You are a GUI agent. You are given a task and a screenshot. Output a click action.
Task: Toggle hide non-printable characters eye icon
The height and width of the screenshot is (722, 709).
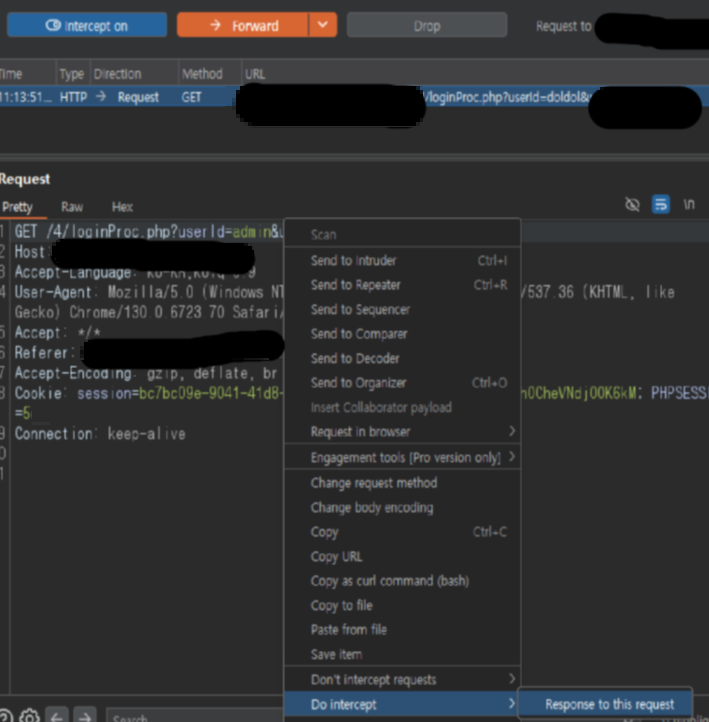tap(632, 204)
